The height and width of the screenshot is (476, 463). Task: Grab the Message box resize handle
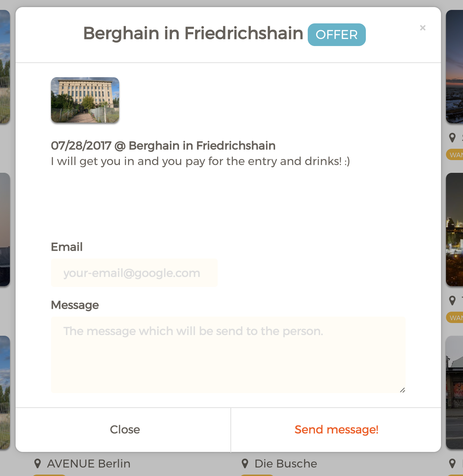click(402, 390)
